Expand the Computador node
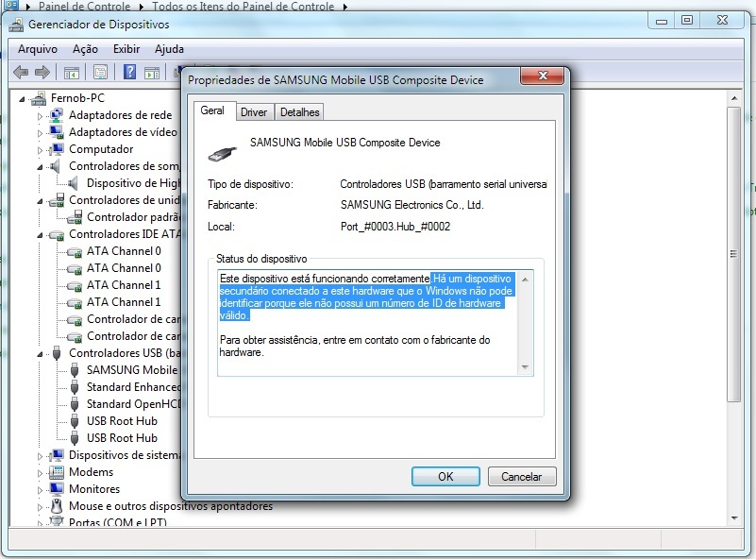The image size is (756, 560). [40, 150]
